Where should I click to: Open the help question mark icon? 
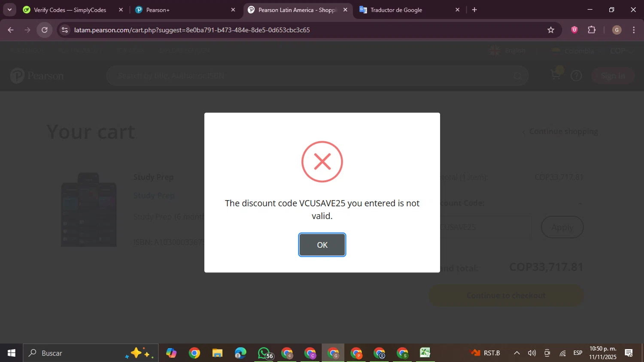[x=576, y=76]
